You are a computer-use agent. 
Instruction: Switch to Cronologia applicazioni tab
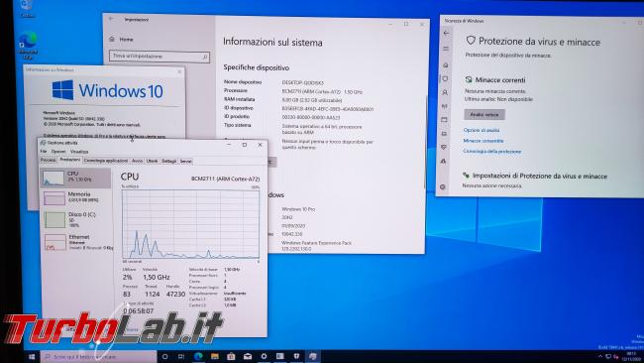[106, 161]
